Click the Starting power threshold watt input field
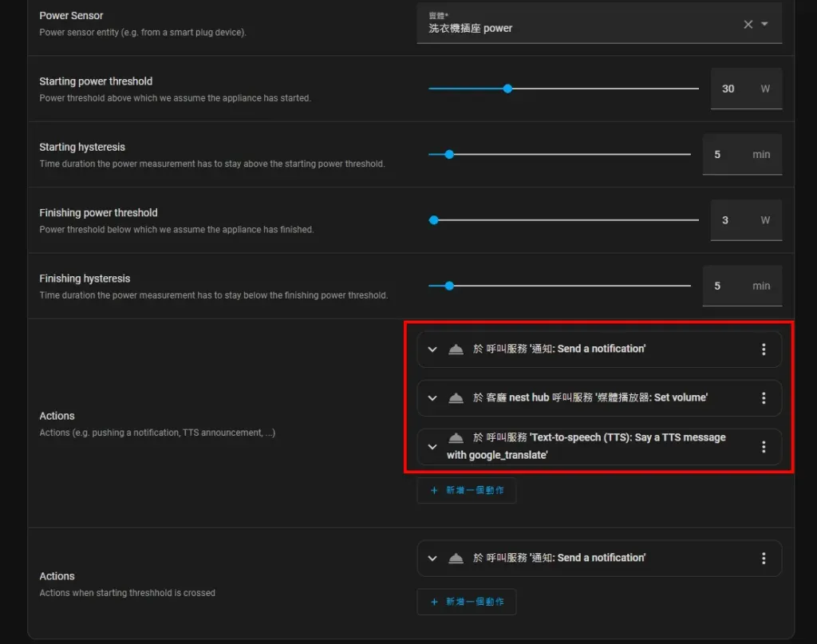The width and height of the screenshot is (817, 644). [732, 89]
